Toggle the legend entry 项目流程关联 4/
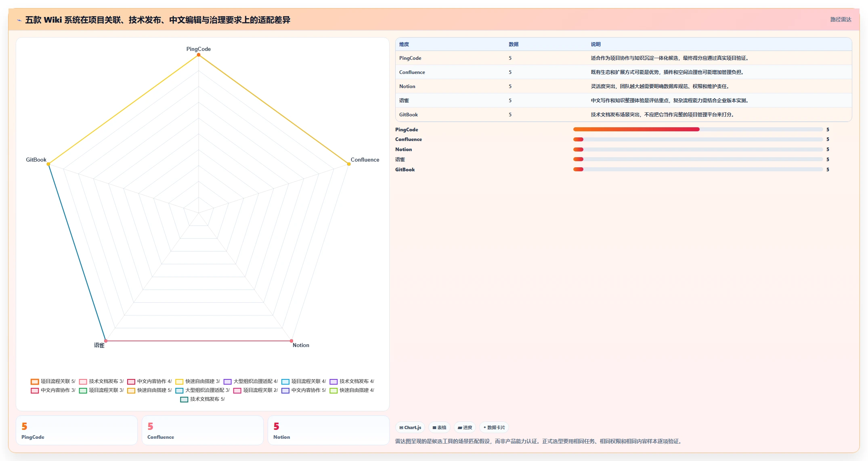The height and width of the screenshot is (461, 868). tap(304, 381)
